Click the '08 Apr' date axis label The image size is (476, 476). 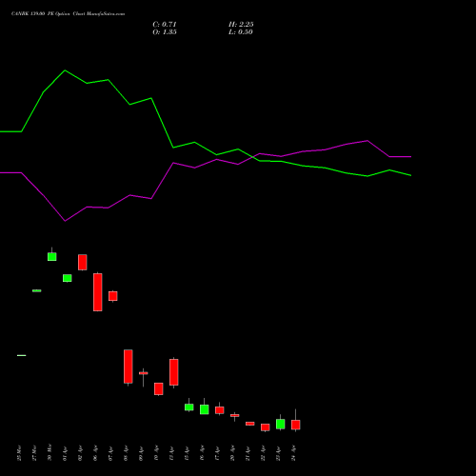coord(126,453)
